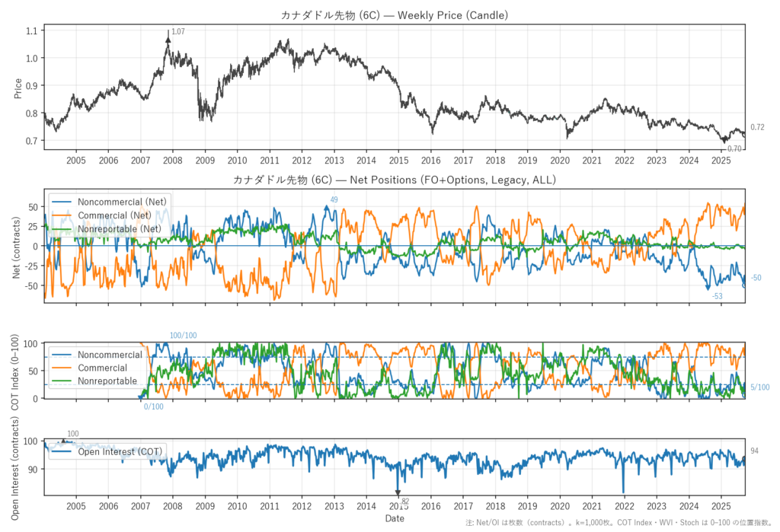This screenshot has height=532, width=780.
Task: Click the 0.72 latest price label
Action: click(757, 127)
